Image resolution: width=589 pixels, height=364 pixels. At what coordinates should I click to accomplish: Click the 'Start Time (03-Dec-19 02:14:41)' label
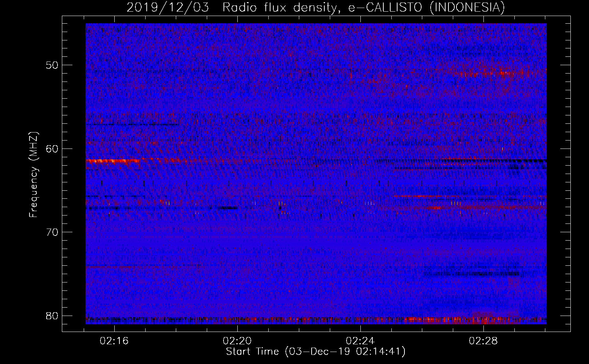point(316,352)
